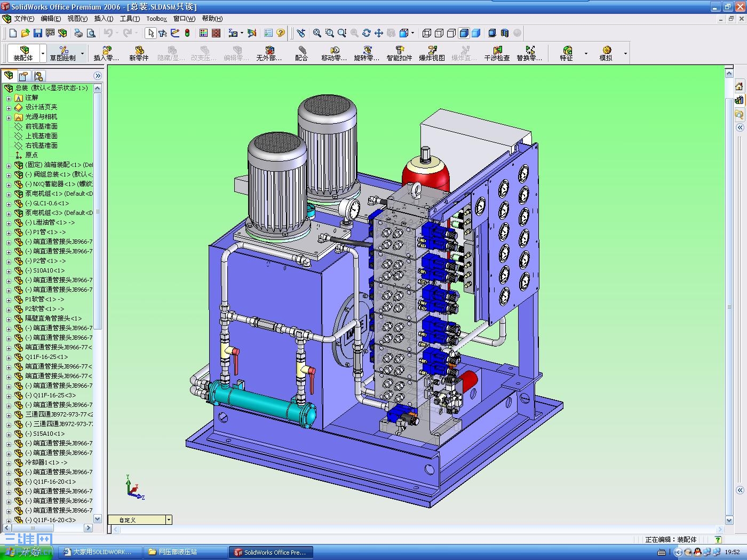Open the dropdown arrow beside 装配体

point(43,53)
